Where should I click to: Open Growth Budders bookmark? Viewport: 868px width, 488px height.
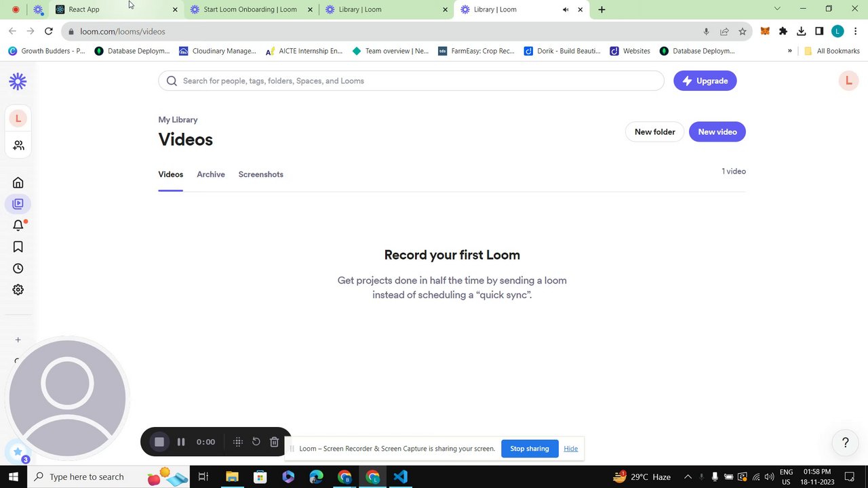click(x=47, y=51)
